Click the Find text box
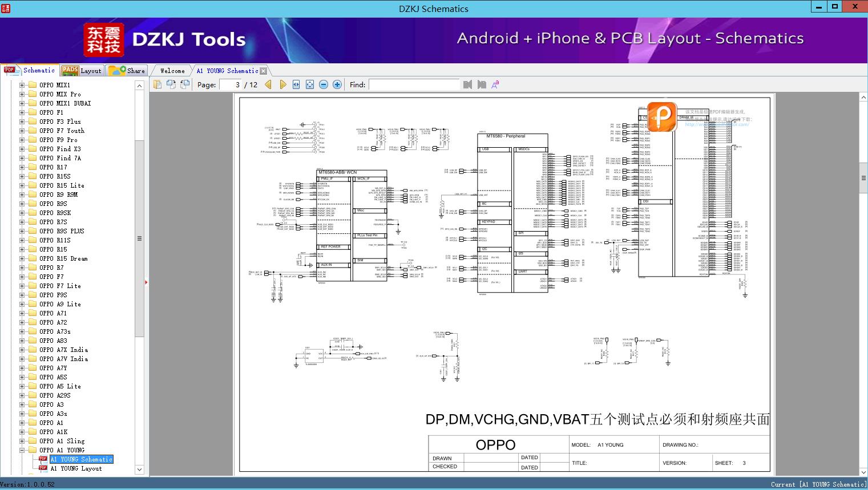The height and width of the screenshot is (490, 868). point(414,84)
